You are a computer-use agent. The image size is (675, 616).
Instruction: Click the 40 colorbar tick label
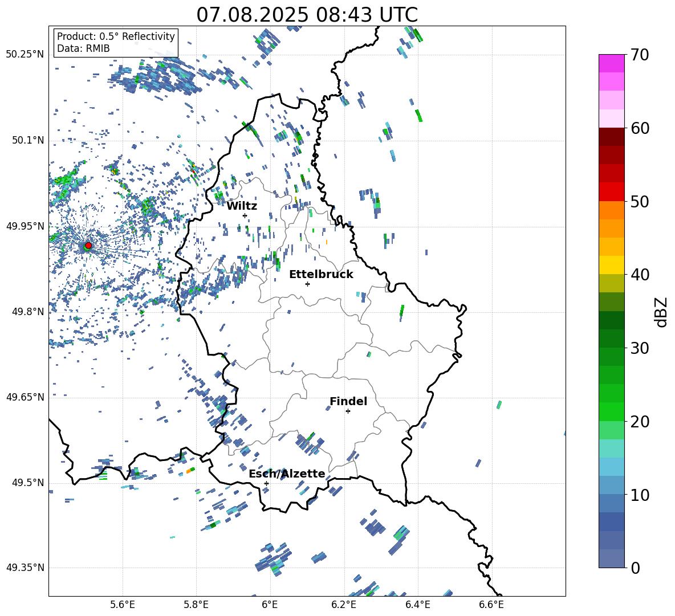[x=640, y=275]
